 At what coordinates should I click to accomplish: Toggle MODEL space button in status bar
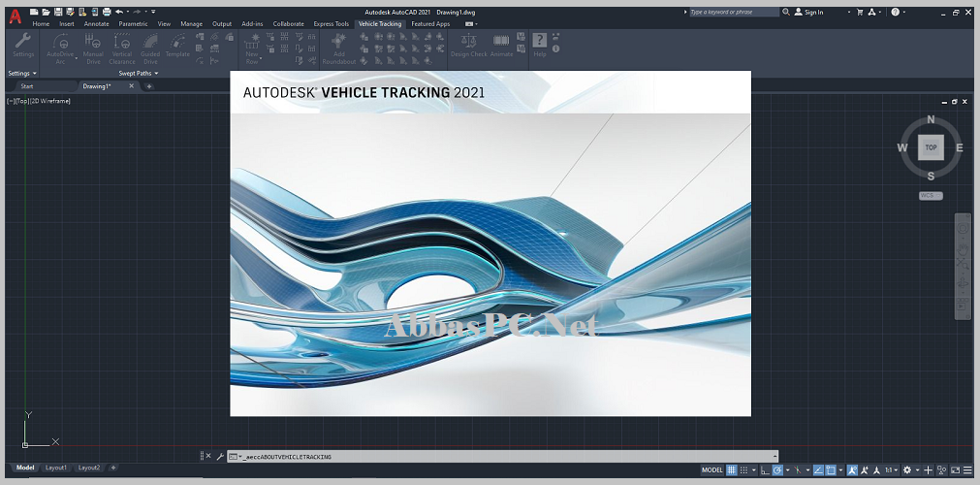[712, 470]
